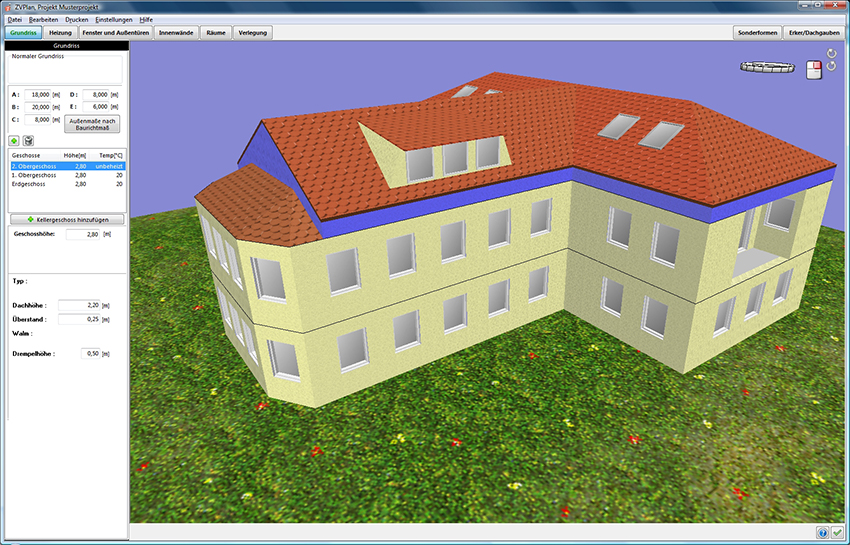Click the Geschosse column header

[x=35, y=155]
